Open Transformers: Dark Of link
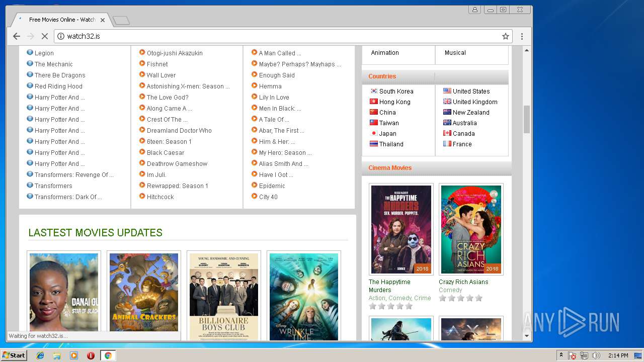The image size is (644, 362). pyautogui.click(x=68, y=197)
